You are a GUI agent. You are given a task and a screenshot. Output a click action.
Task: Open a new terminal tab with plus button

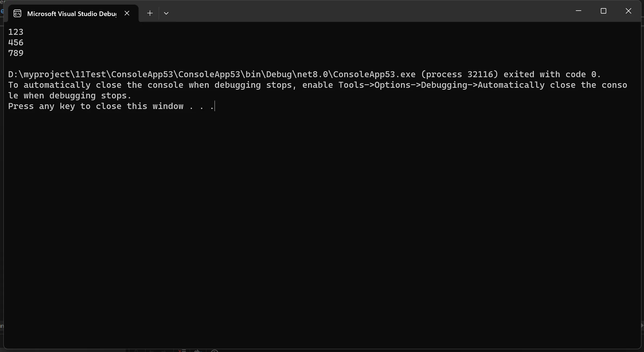coord(150,13)
